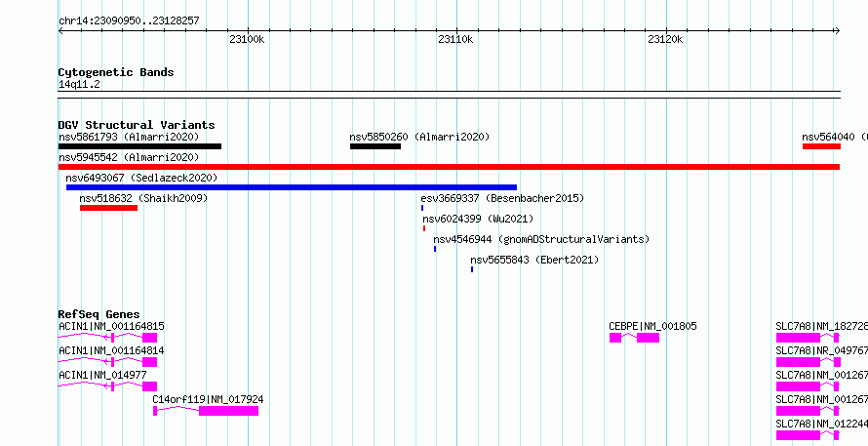
Task: Click the gene glyph under ACIN1|NM_001164815
Action: point(108,338)
